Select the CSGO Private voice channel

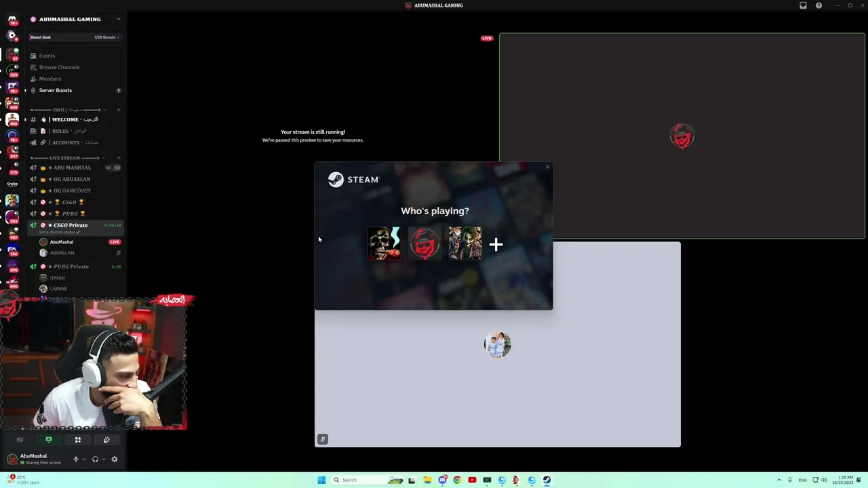pyautogui.click(x=75, y=225)
